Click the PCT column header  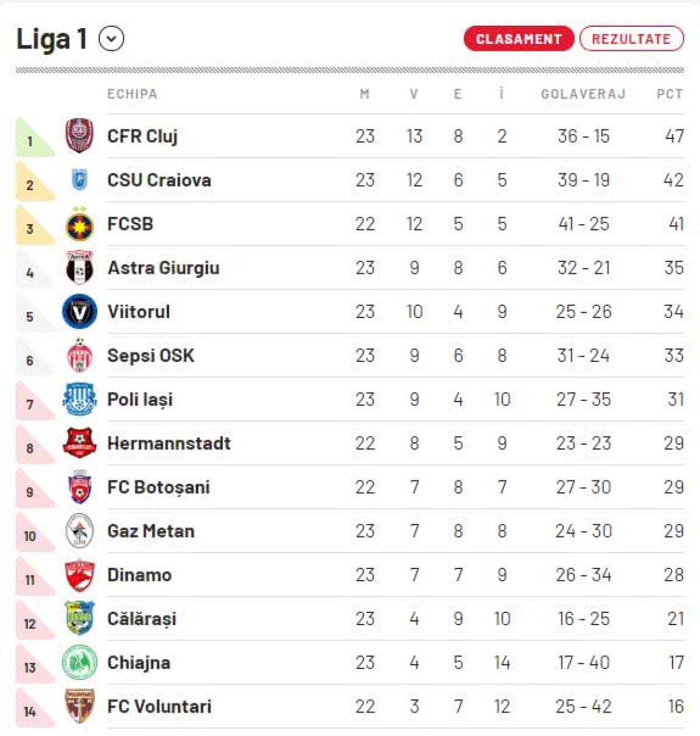[x=669, y=94]
